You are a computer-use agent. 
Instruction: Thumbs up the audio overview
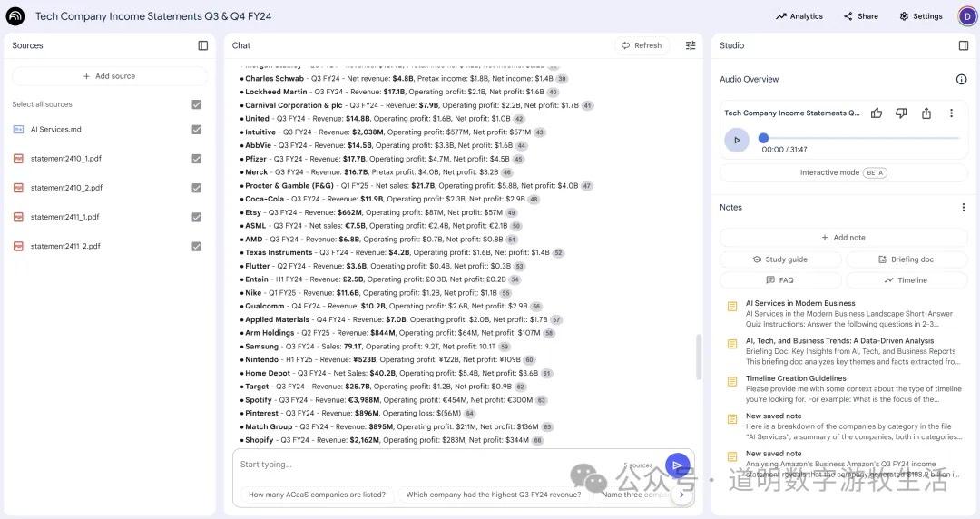[x=877, y=113]
